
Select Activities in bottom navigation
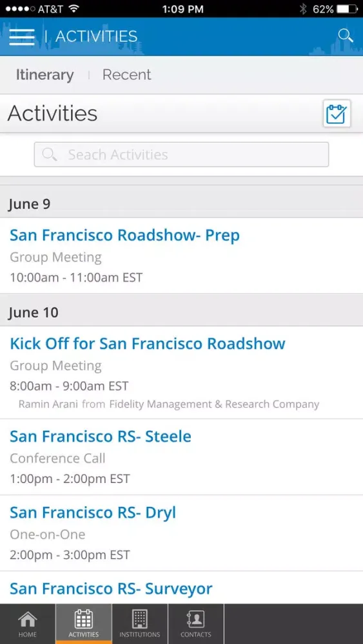[x=83, y=623]
